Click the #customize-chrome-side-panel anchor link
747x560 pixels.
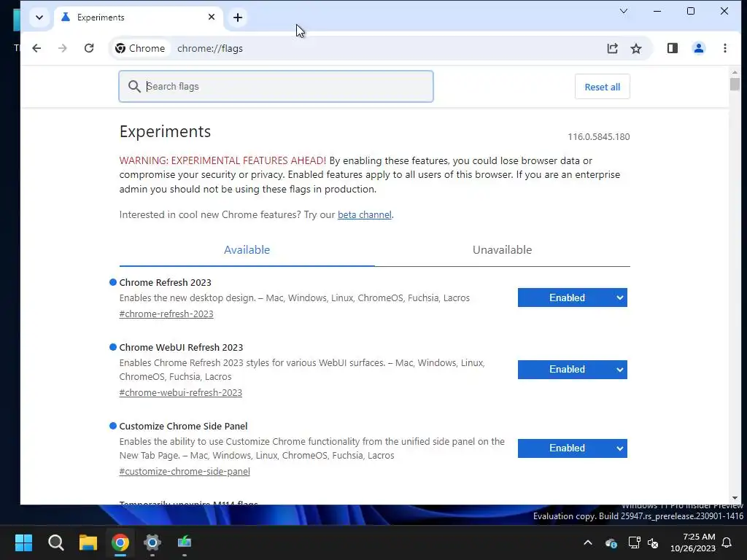tap(185, 472)
